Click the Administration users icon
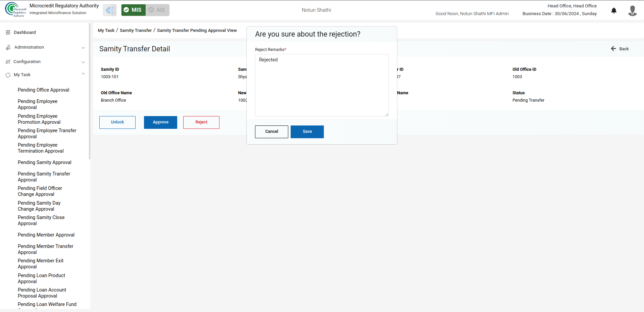The width and height of the screenshot is (644, 312). point(8,47)
